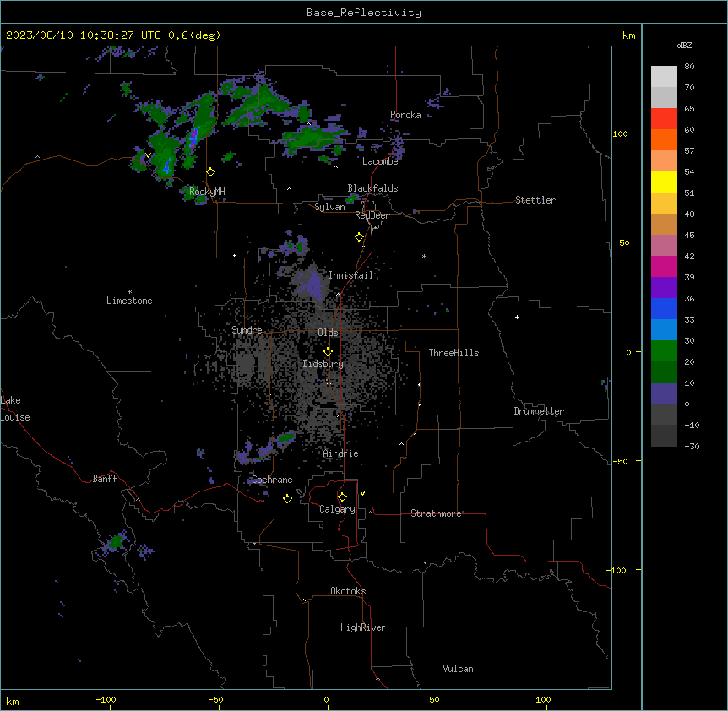This screenshot has height=711, width=728.
Task: Click the -100 tick on the bottom axis
Action: pos(106,699)
